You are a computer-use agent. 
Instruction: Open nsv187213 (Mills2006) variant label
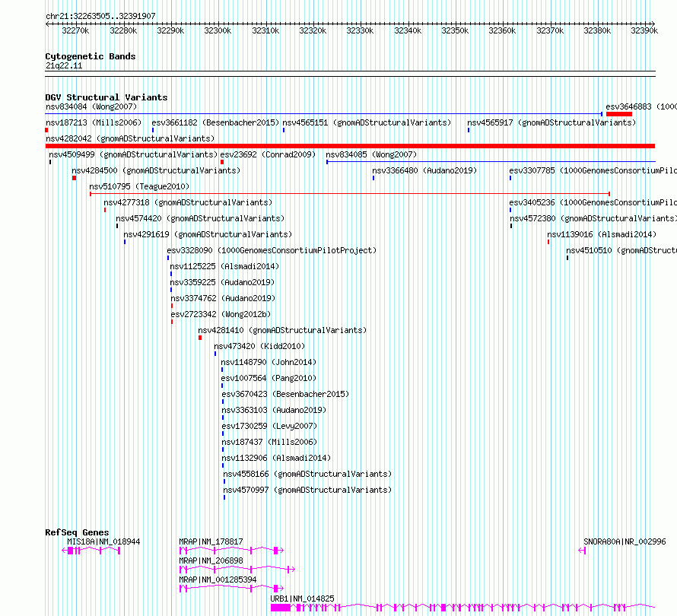(94, 122)
